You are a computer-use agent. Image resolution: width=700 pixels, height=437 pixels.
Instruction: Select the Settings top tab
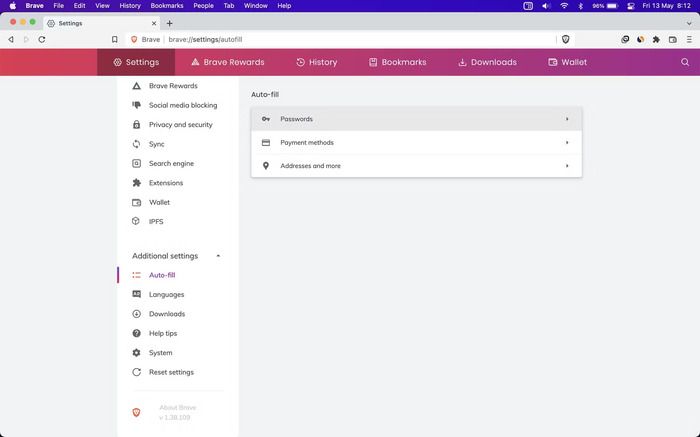click(x=136, y=62)
